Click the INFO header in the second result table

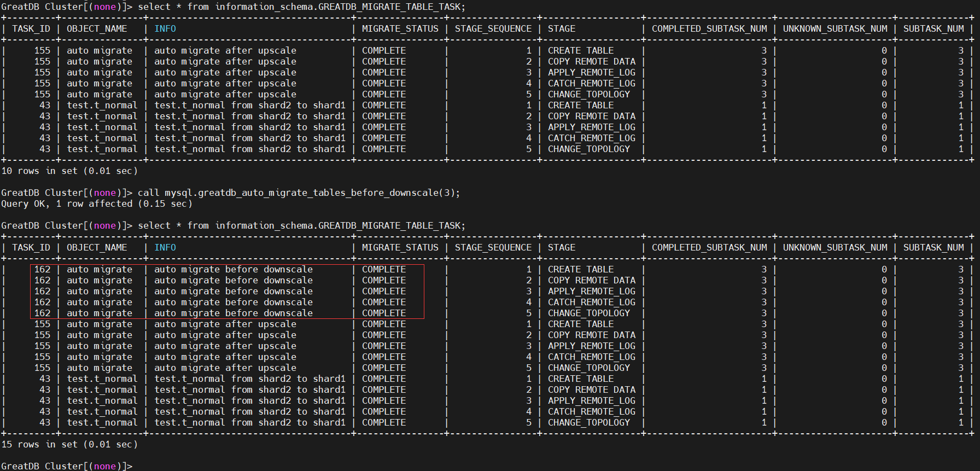point(165,247)
